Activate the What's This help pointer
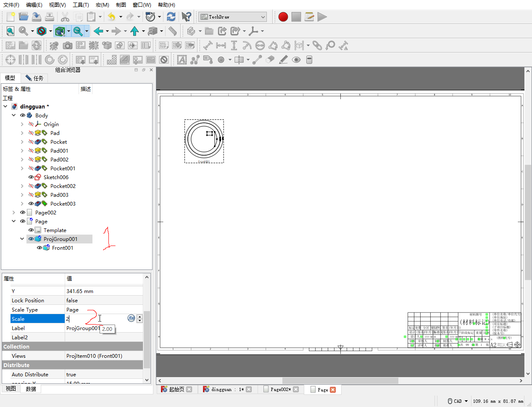Screen dimensions: 532x407 pos(186,17)
